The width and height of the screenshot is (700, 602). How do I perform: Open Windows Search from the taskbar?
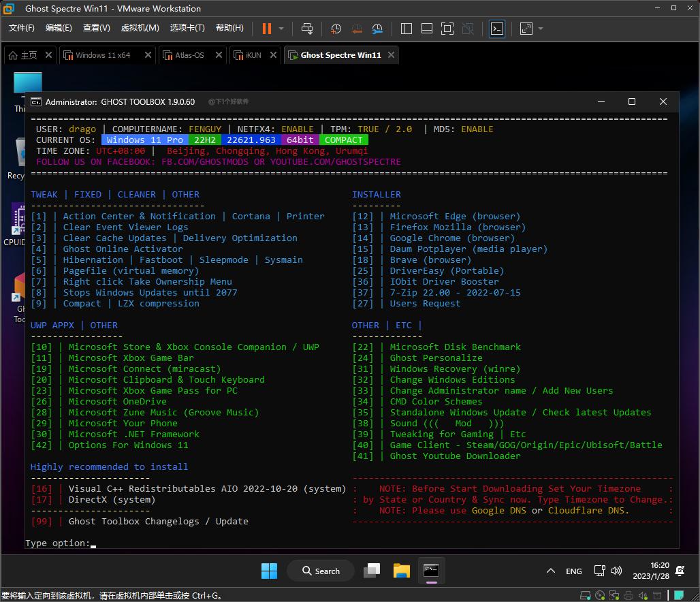tap(320, 571)
